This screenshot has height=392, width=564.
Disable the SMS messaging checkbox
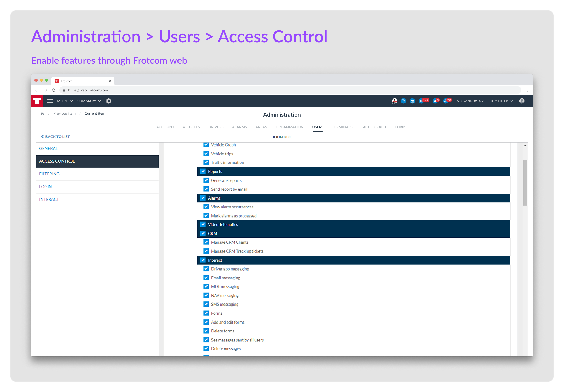[x=206, y=304]
